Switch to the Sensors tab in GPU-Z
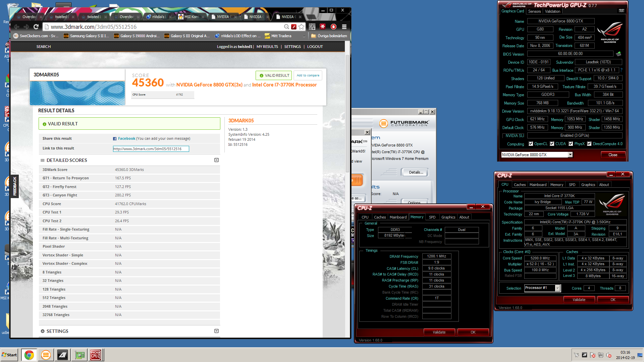This screenshot has height=362, width=644. tap(534, 11)
